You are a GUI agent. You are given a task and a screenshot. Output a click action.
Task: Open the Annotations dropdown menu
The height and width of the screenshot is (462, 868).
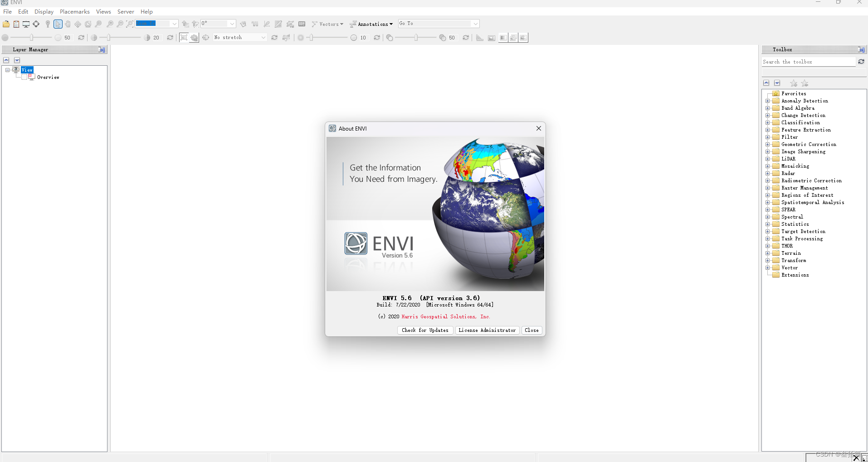tap(371, 24)
